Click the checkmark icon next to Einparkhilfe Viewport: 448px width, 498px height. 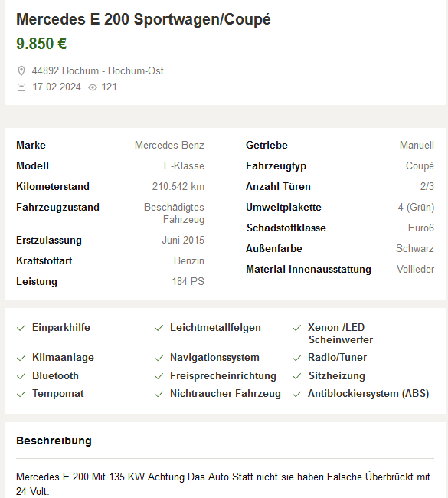[21, 328]
